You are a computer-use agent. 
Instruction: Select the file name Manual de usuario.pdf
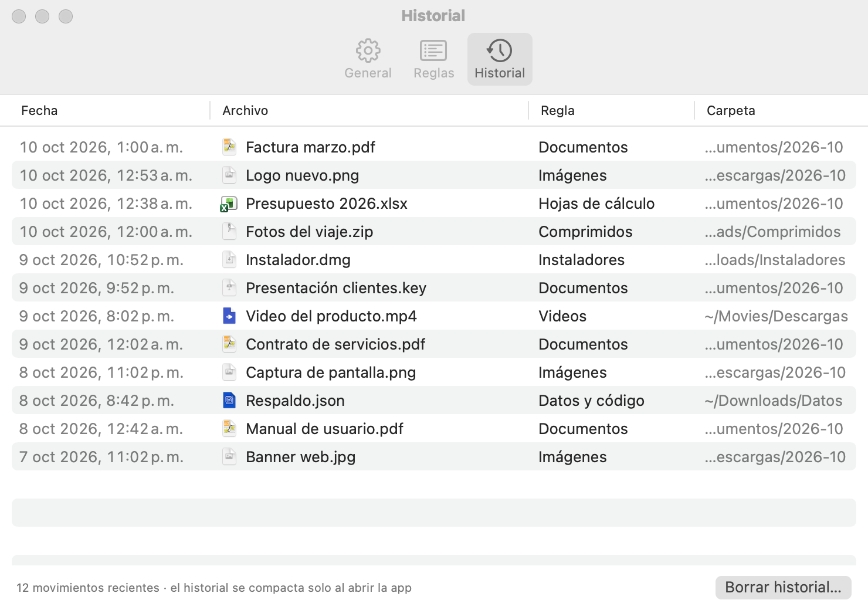(324, 429)
